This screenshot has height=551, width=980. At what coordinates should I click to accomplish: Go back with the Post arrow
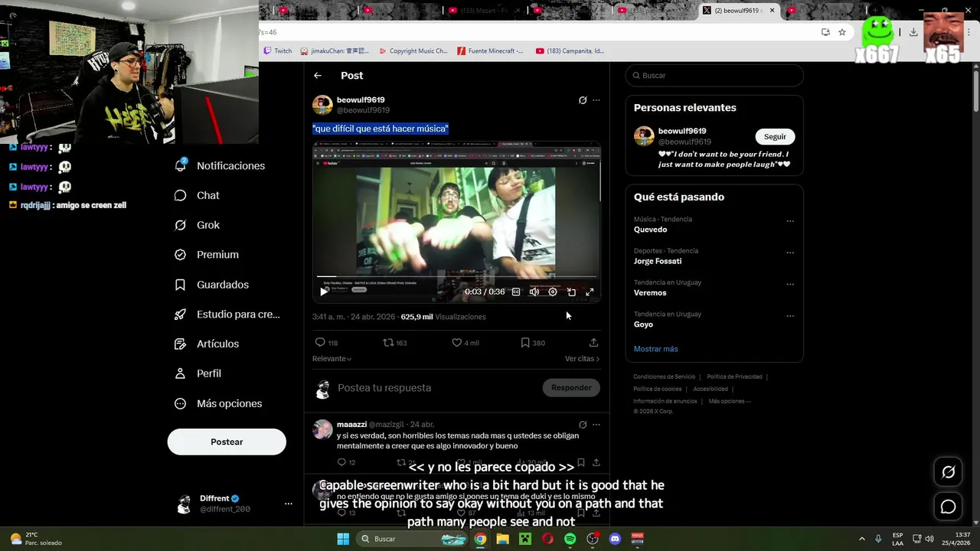(318, 76)
